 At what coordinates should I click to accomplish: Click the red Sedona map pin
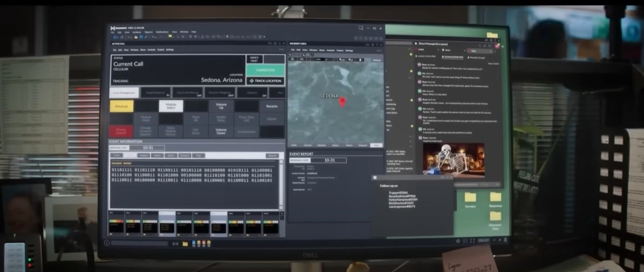coord(342,102)
